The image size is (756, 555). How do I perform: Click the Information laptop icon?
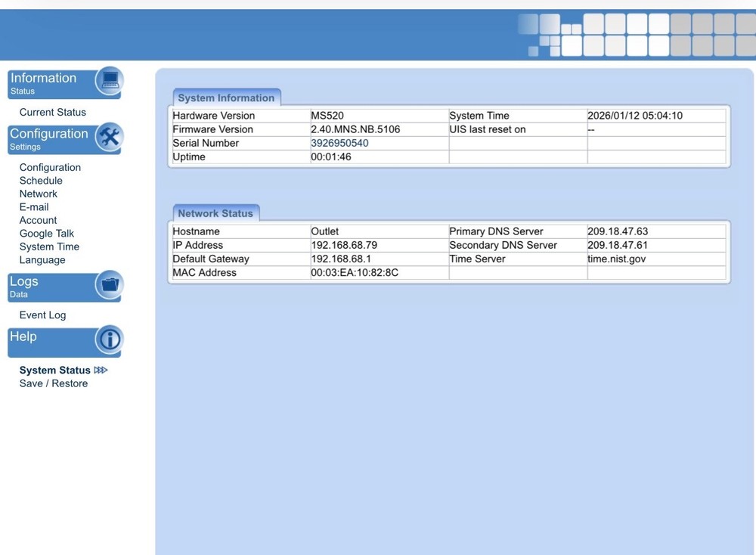(110, 82)
